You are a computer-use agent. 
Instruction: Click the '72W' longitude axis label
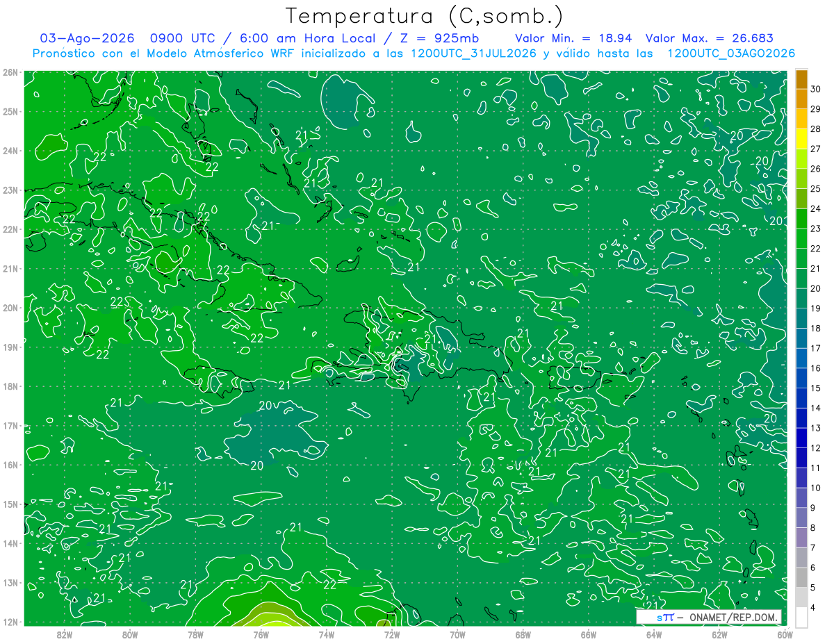click(392, 634)
